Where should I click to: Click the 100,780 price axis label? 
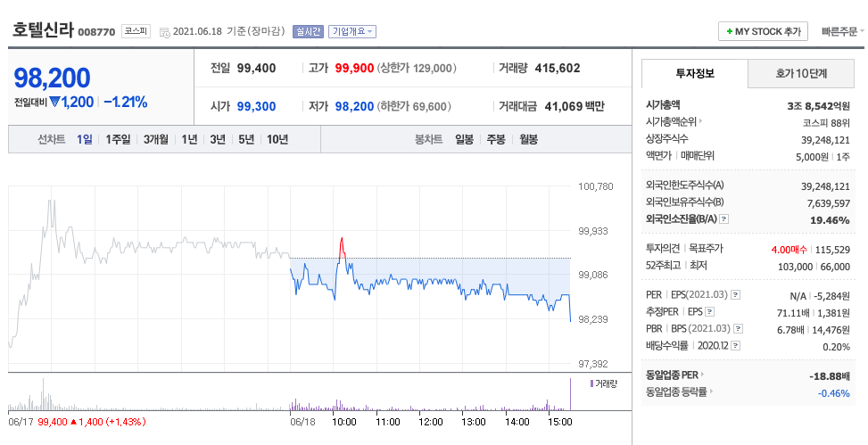596,186
